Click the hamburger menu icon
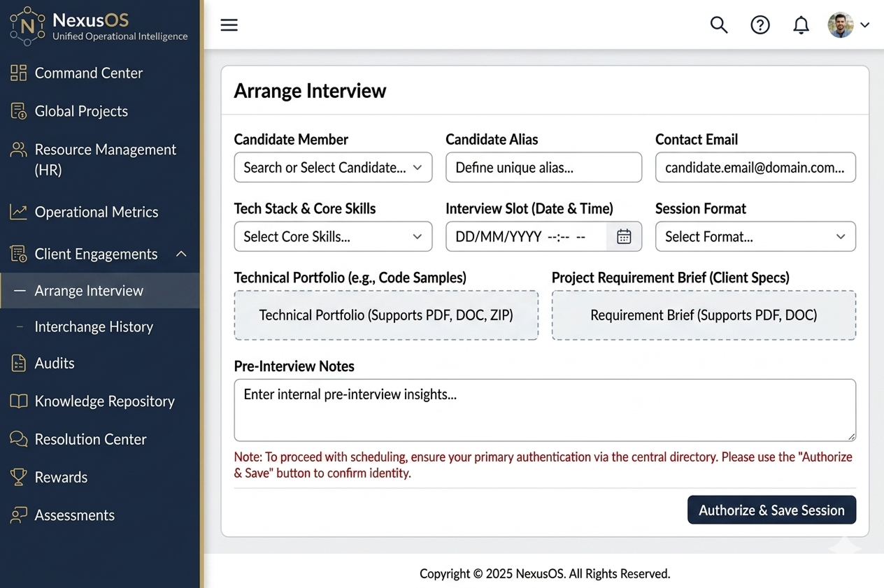Image resolution: width=884 pixels, height=588 pixels. tap(229, 25)
